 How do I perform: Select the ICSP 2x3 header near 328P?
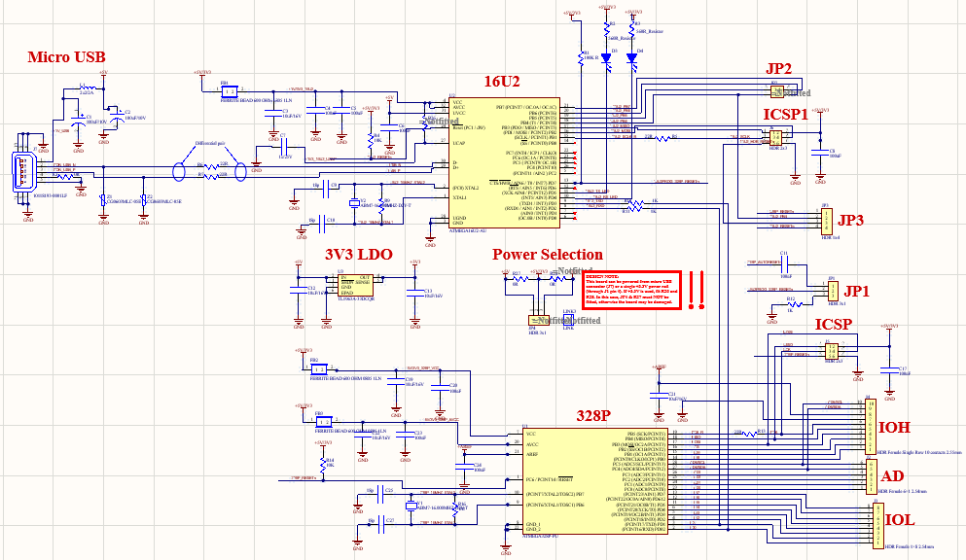(832, 351)
